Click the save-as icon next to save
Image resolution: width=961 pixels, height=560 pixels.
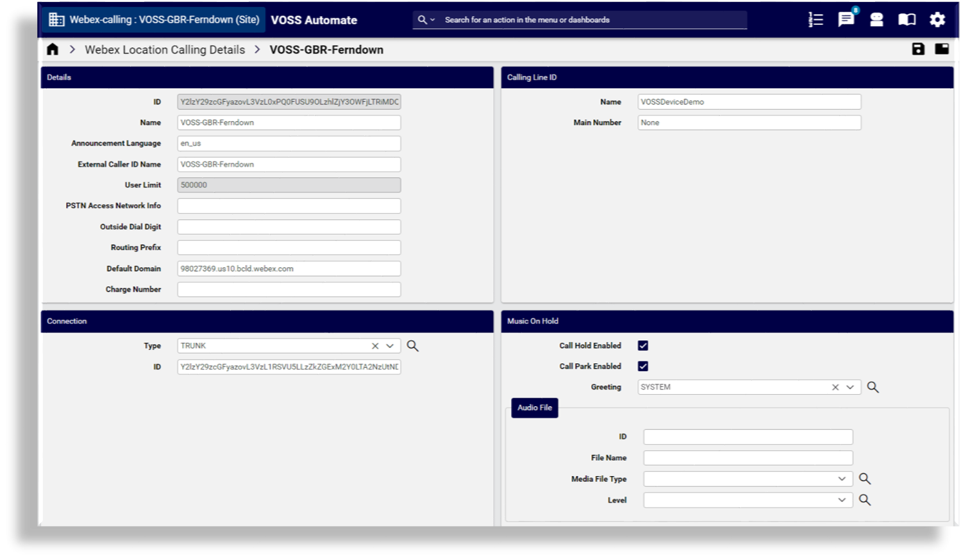(941, 49)
